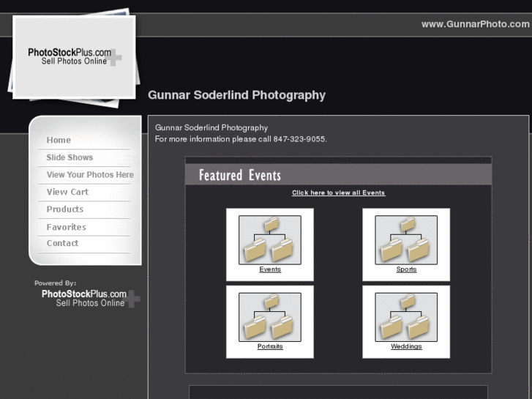This screenshot has height=399, width=532.
Task: Open the Sports folder icon
Action: coord(406,239)
